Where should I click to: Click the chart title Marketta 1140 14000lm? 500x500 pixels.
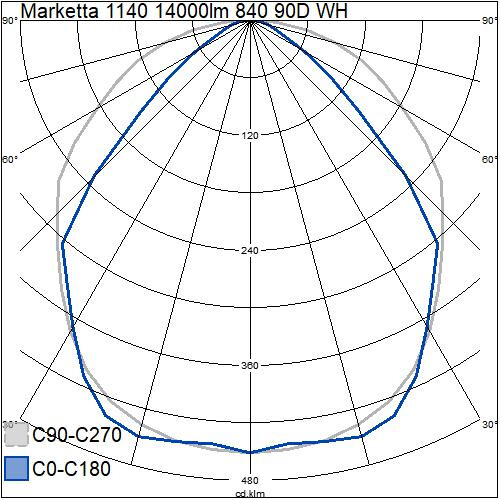click(x=184, y=11)
